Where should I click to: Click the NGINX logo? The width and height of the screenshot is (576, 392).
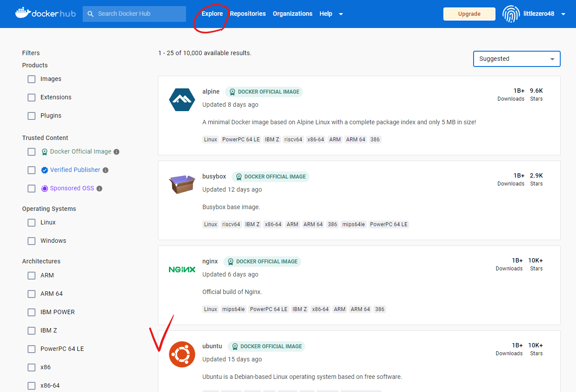(x=182, y=269)
